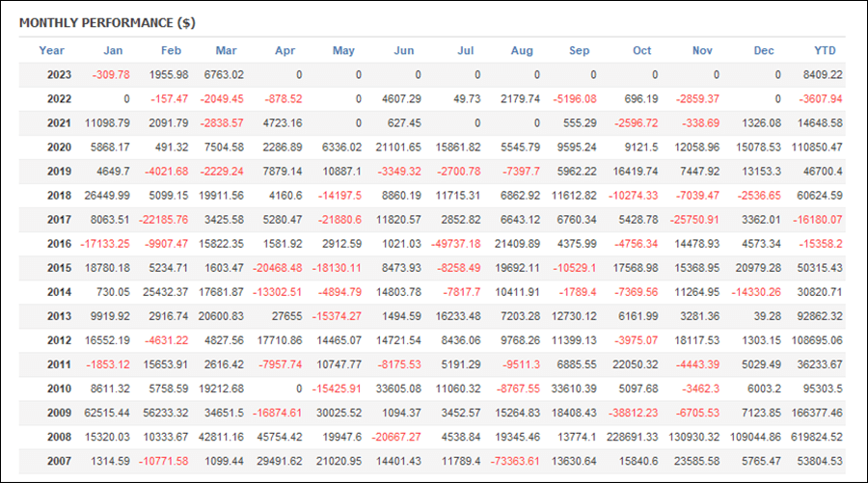Click the Year column header
Viewport: 868px width, 483px height.
point(51,50)
